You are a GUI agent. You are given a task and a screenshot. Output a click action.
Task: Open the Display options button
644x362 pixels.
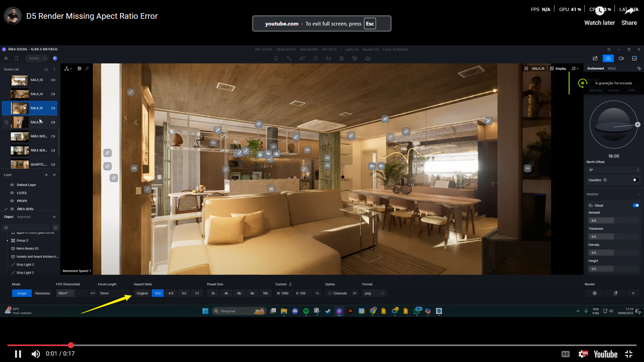(558, 68)
